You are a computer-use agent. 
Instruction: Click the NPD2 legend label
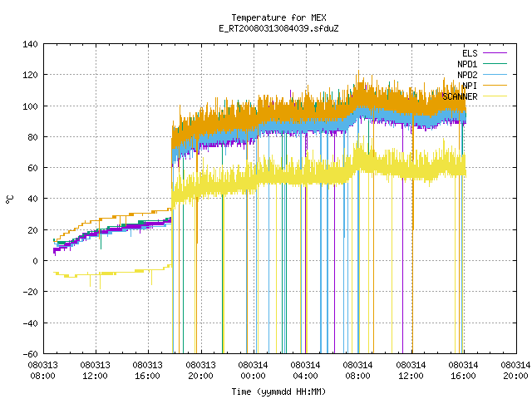click(467, 75)
